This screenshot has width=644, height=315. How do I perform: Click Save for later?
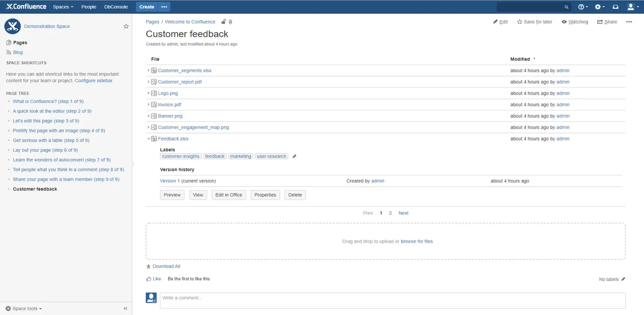(535, 22)
